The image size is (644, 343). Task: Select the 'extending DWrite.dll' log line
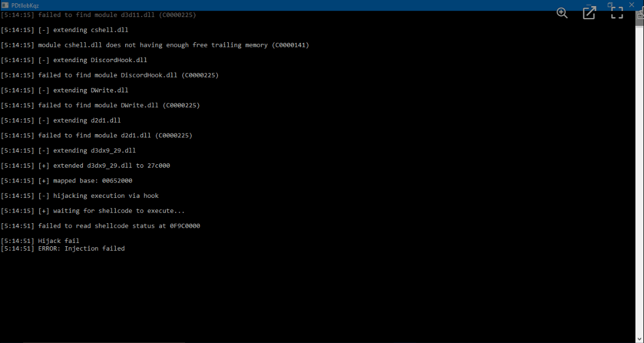coord(64,90)
